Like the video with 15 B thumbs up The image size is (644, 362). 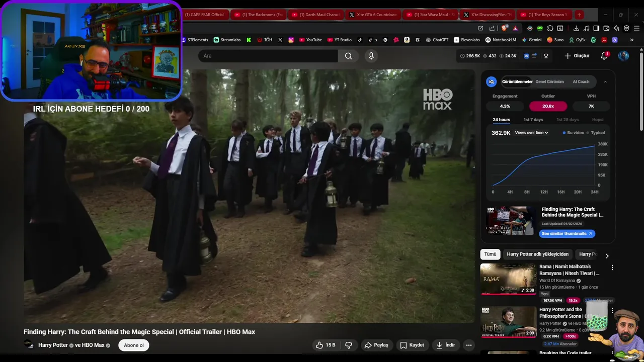[x=325, y=345]
